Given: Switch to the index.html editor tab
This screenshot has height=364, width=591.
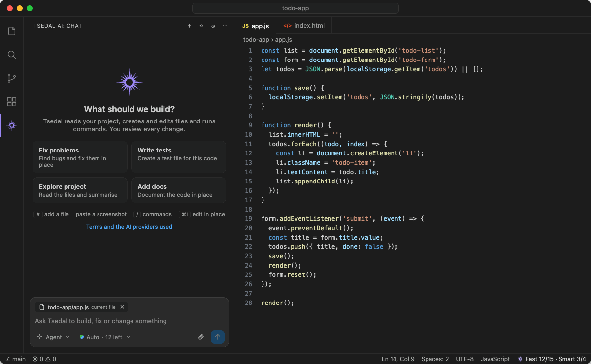Looking at the screenshot, I should point(304,26).
